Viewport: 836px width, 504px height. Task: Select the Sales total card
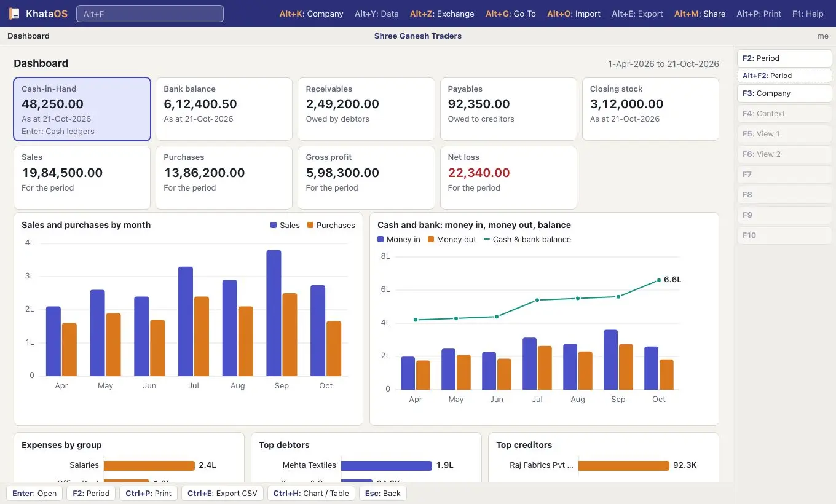82,178
